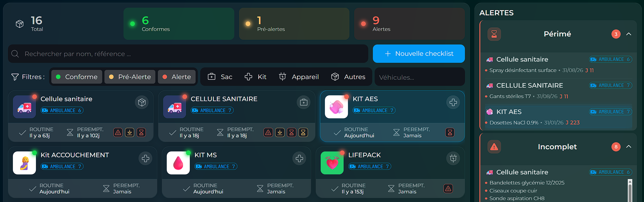
Task: Click the red warning triangle on the CELLULE SANITAIRE Ambulance 7 card
Action: pos(268,132)
